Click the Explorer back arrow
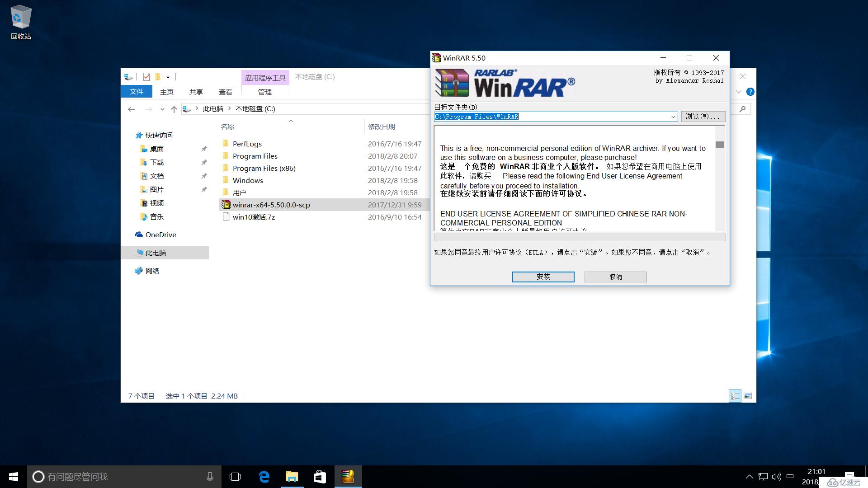Screen dimensions: 868x488 tap(132, 109)
